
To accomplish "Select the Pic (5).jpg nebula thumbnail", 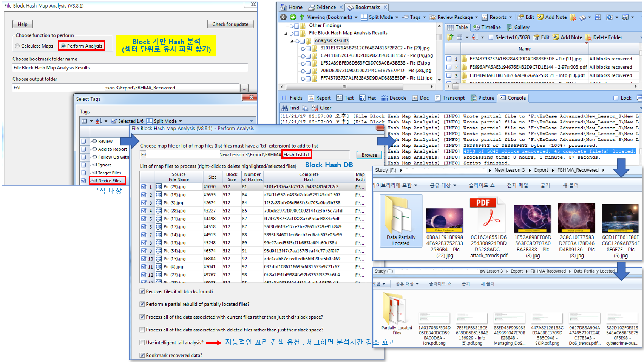I will tap(620, 218).
